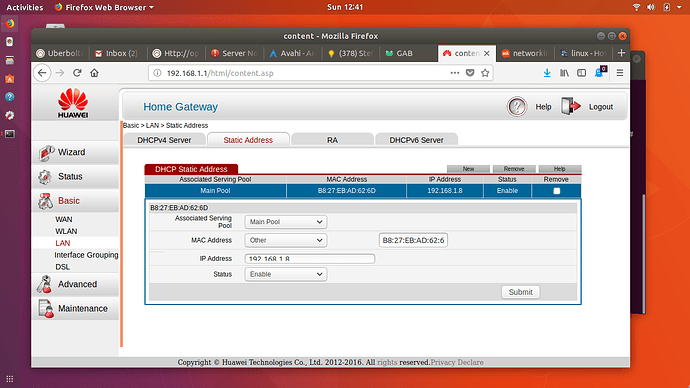Select Interface Grouping in the sidebar
Viewport: 690px width, 388px height.
pos(86,255)
